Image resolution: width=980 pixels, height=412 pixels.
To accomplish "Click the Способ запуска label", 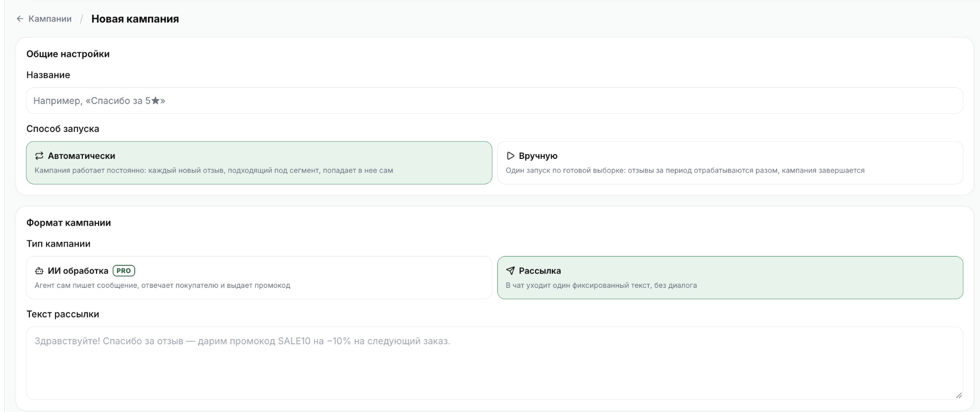I will pos(63,129).
